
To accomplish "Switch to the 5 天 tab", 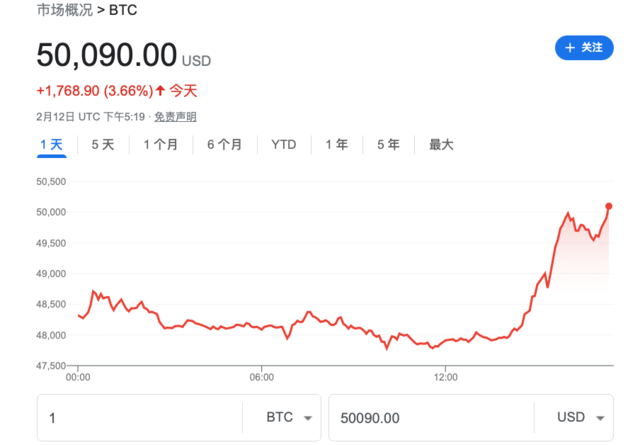I will click(103, 145).
